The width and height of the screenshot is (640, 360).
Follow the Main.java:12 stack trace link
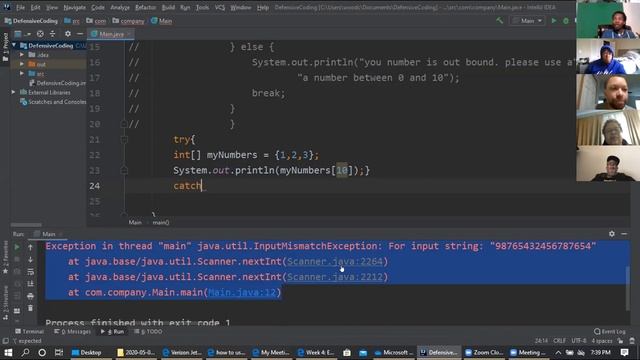tap(242, 292)
